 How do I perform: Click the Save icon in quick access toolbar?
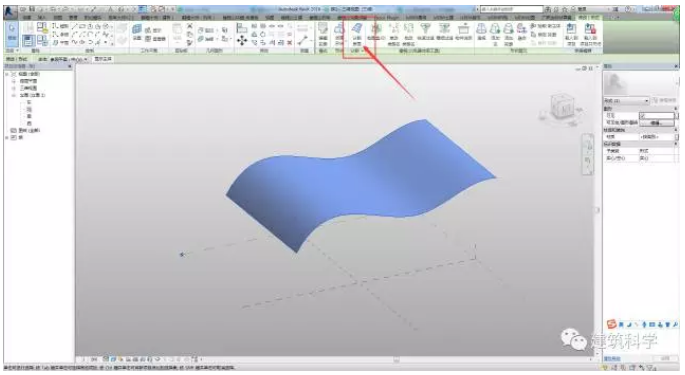pos(31,9)
